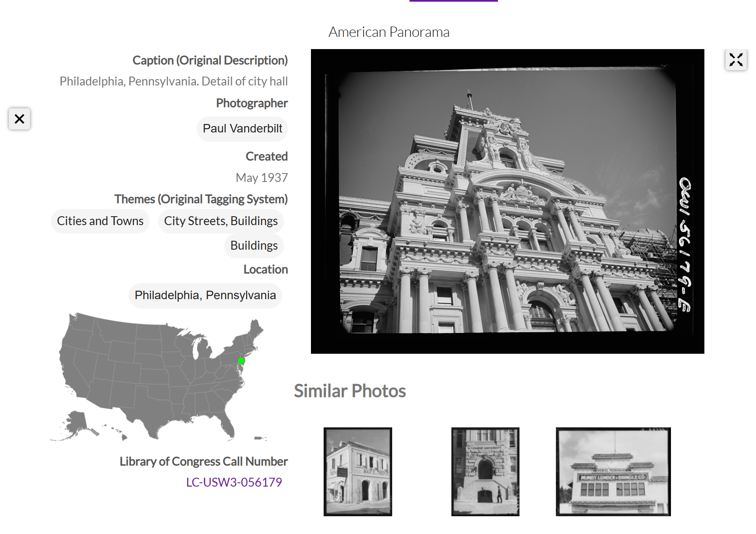
Task: Click the Similar Photos heading
Action: [350, 391]
